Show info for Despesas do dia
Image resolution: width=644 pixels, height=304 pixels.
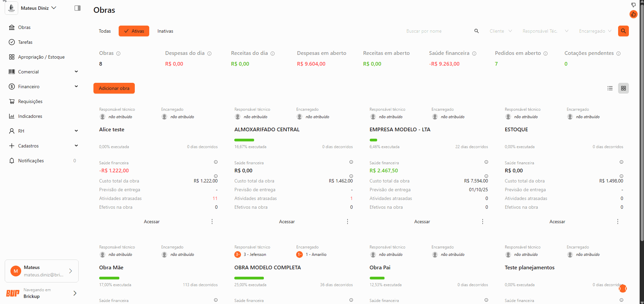tap(209, 54)
